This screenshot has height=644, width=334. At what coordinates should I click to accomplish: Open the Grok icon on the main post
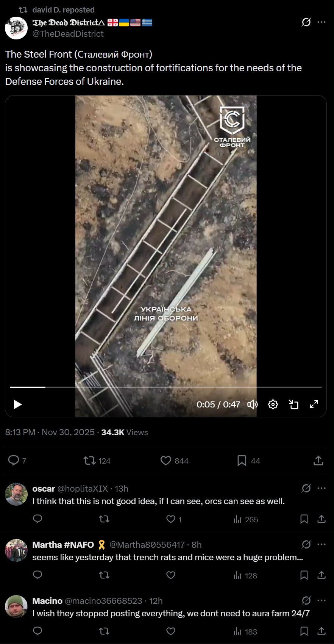(x=306, y=22)
